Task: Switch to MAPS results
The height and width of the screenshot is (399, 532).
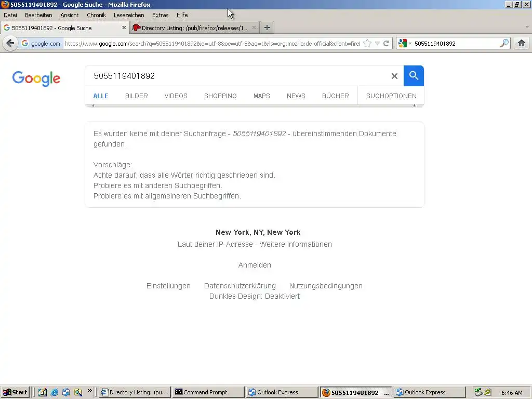Action: coord(262,96)
